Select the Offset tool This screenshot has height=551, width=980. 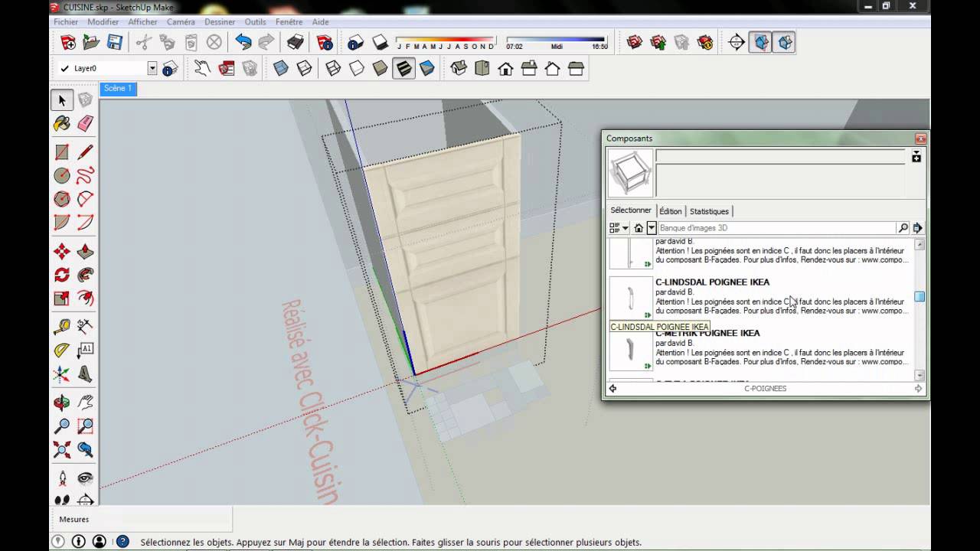[85, 298]
